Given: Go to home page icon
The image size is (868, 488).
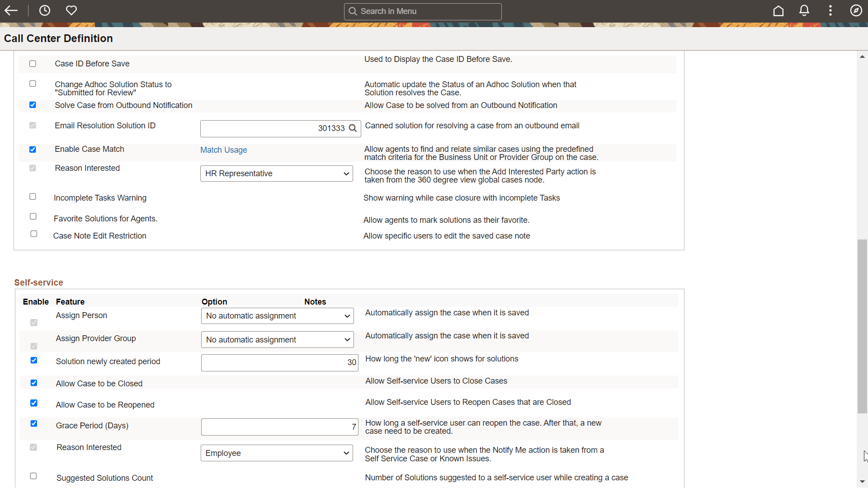Looking at the screenshot, I should [x=778, y=11].
